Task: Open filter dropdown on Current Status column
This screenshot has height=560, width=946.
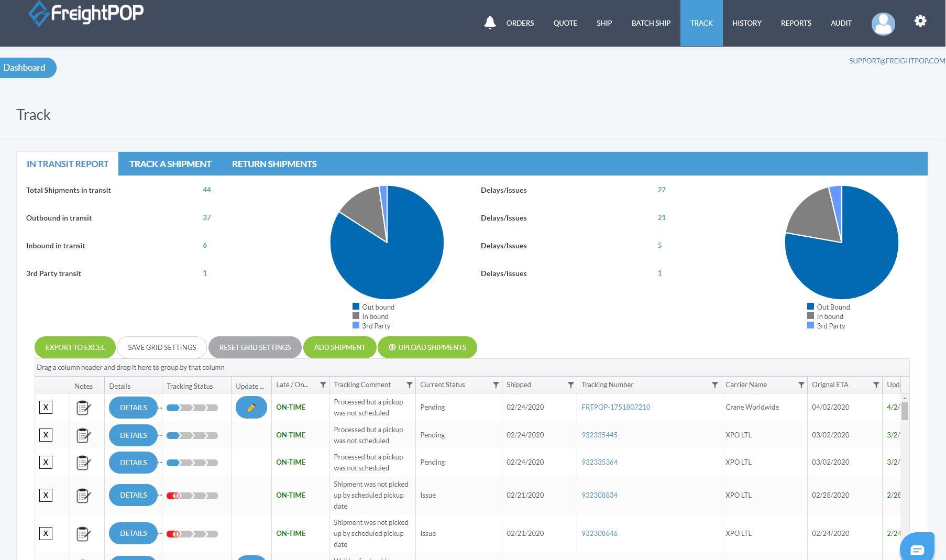Action: coord(496,385)
